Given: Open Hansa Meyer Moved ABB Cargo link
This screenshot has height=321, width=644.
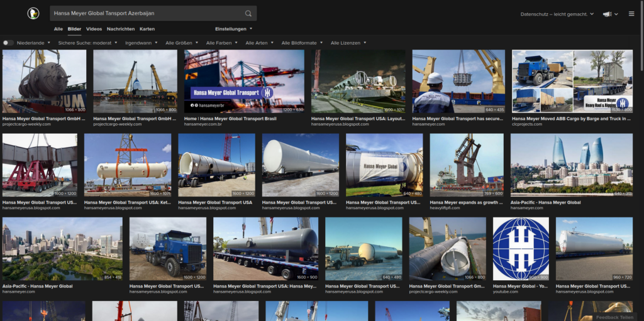Looking at the screenshot, I should click(x=571, y=119).
